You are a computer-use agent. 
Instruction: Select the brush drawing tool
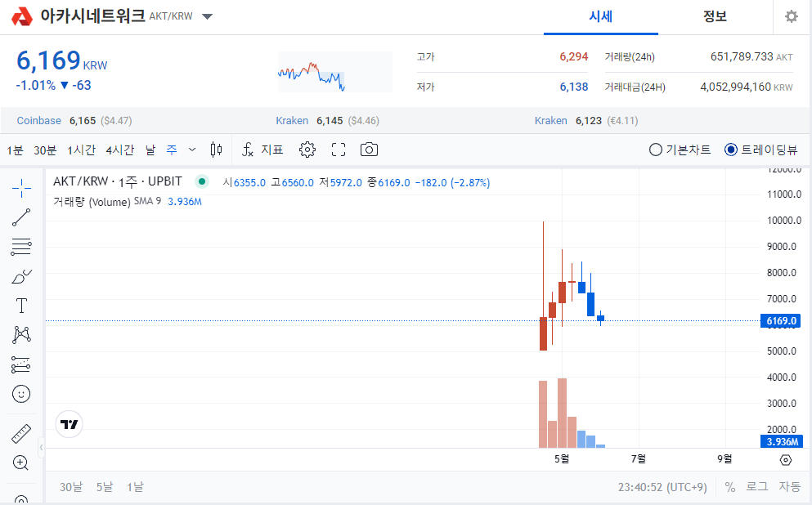(21, 276)
